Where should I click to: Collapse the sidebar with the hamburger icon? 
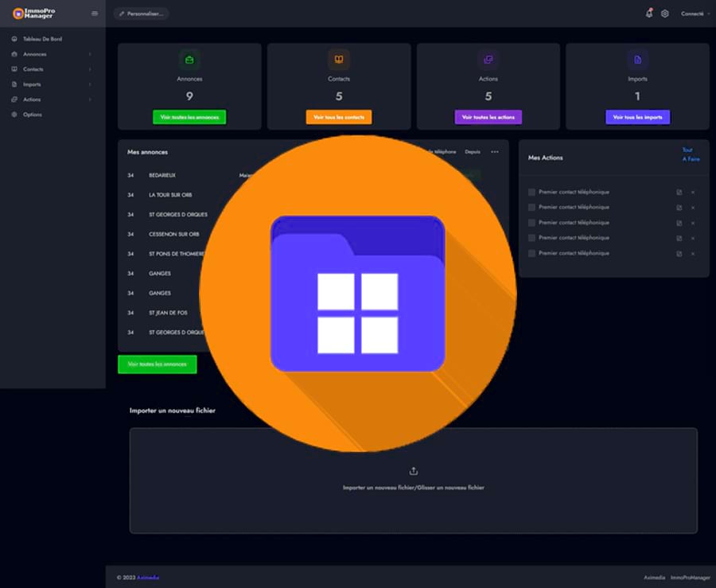click(x=95, y=14)
